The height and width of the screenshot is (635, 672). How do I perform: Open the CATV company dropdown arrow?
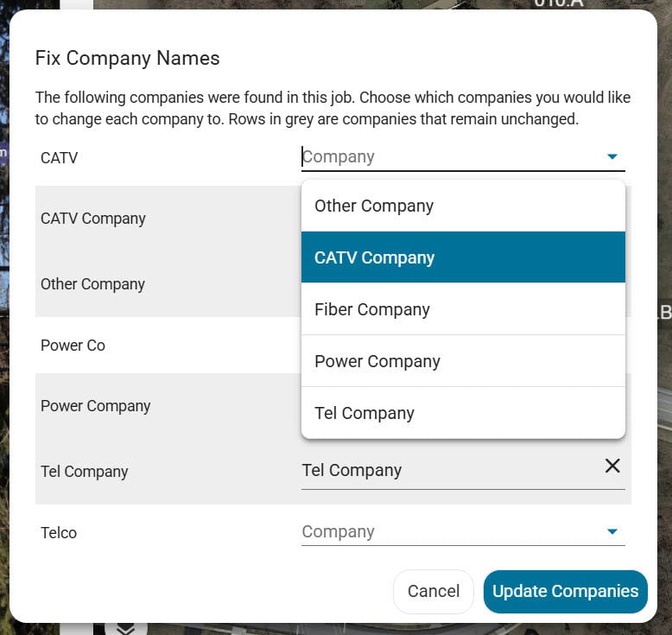(612, 156)
